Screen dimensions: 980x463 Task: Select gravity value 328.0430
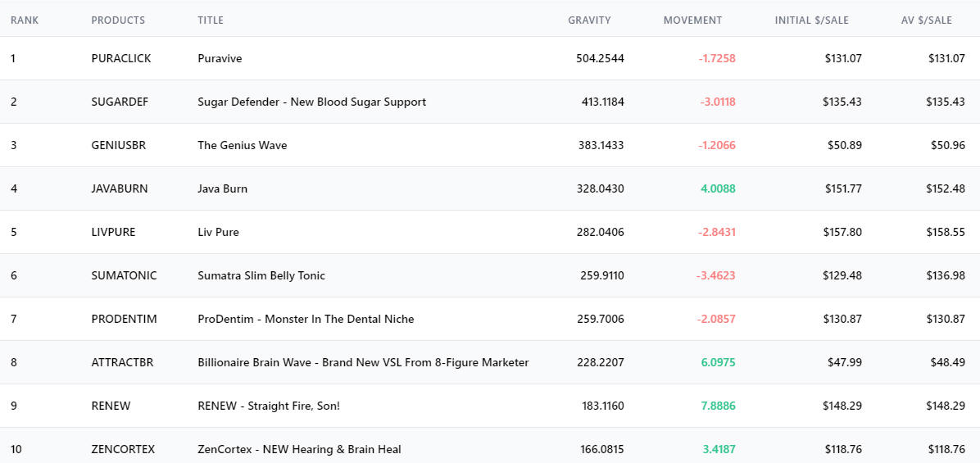click(x=601, y=188)
